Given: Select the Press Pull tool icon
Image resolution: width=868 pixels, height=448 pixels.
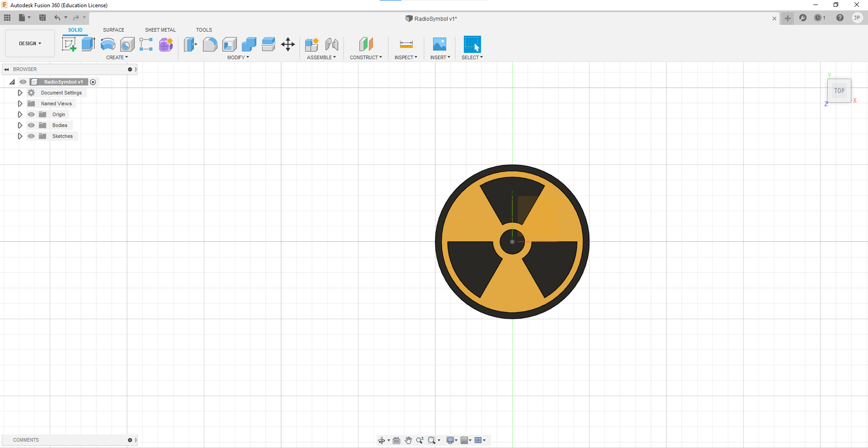Looking at the screenshot, I should (190, 44).
